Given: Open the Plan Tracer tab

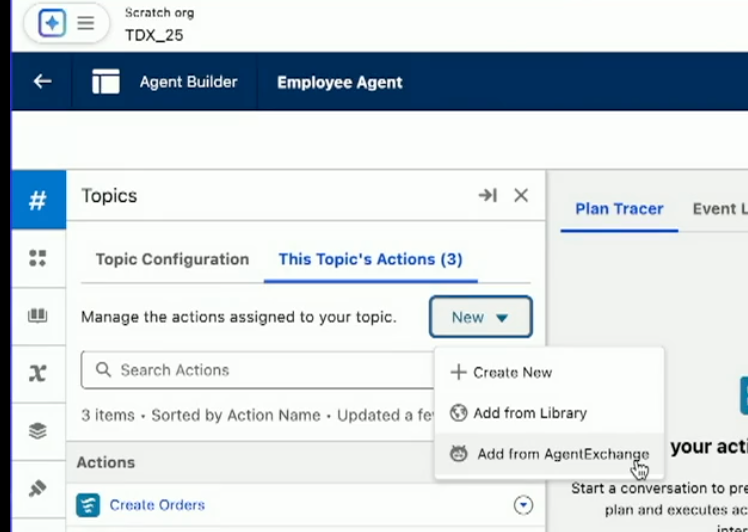Looking at the screenshot, I should pyautogui.click(x=619, y=209).
